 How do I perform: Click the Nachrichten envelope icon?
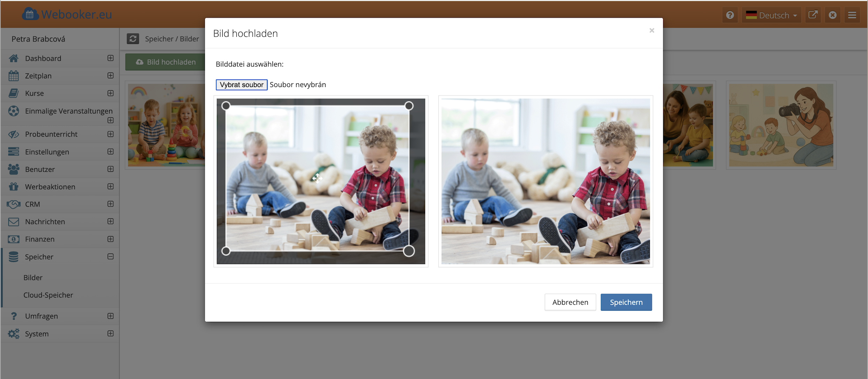14,222
